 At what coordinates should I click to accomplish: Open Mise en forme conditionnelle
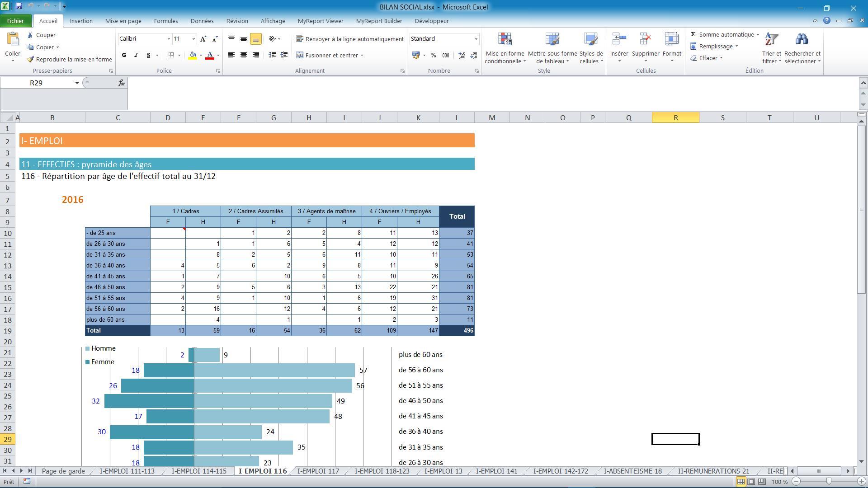[x=505, y=48]
